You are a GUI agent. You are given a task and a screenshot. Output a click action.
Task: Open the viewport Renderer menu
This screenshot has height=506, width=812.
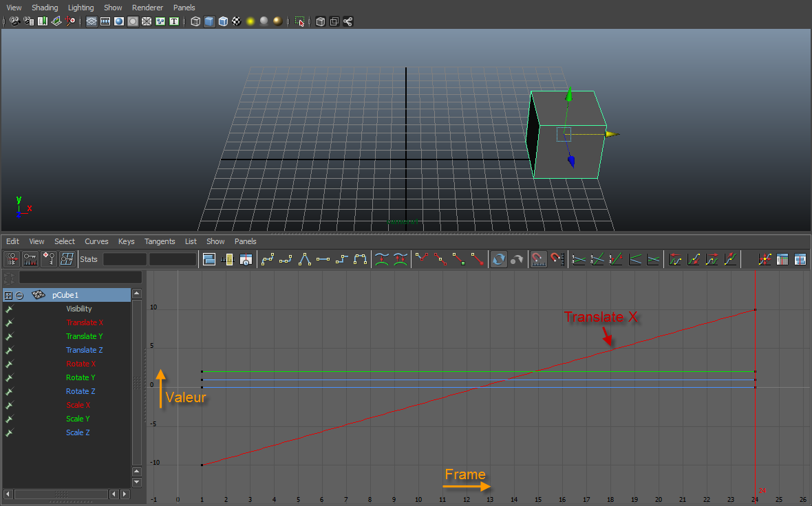pyautogui.click(x=147, y=8)
